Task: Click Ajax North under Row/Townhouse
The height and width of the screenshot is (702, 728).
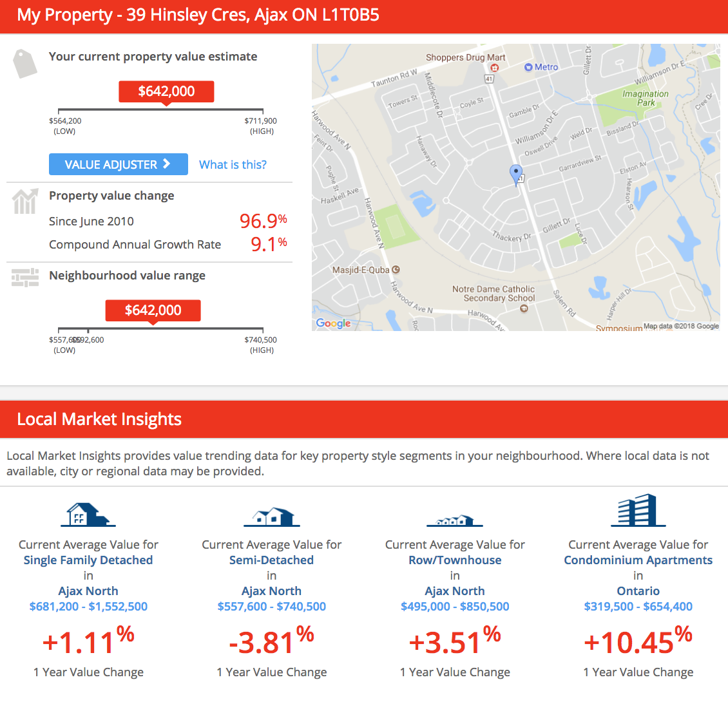Action: tap(455, 591)
